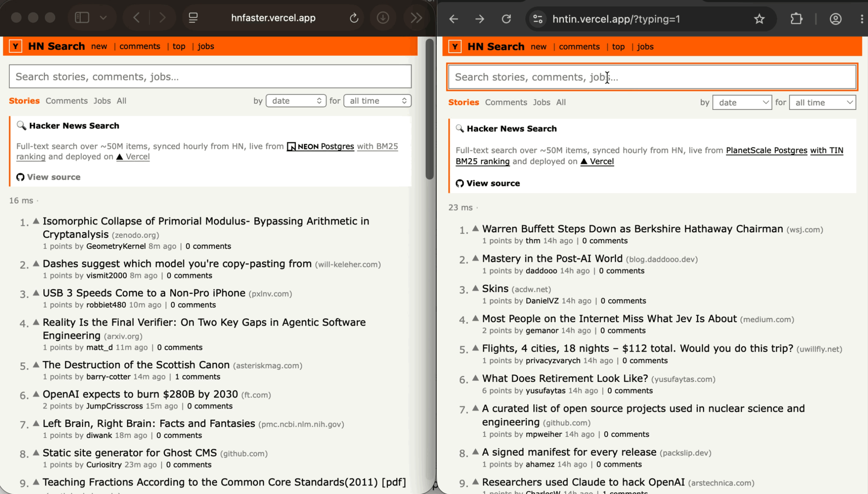868x494 pixels.
Task: Switch to Comments tab in left window
Action: click(x=66, y=101)
